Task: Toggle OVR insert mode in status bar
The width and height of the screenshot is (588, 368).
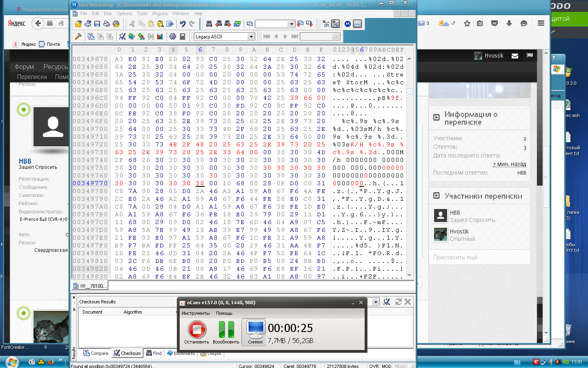Action: pyautogui.click(x=374, y=366)
